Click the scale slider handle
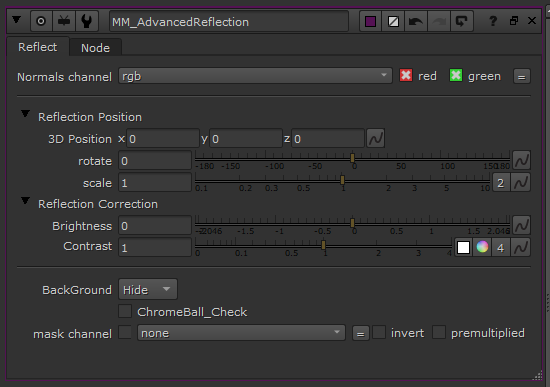 (x=342, y=180)
